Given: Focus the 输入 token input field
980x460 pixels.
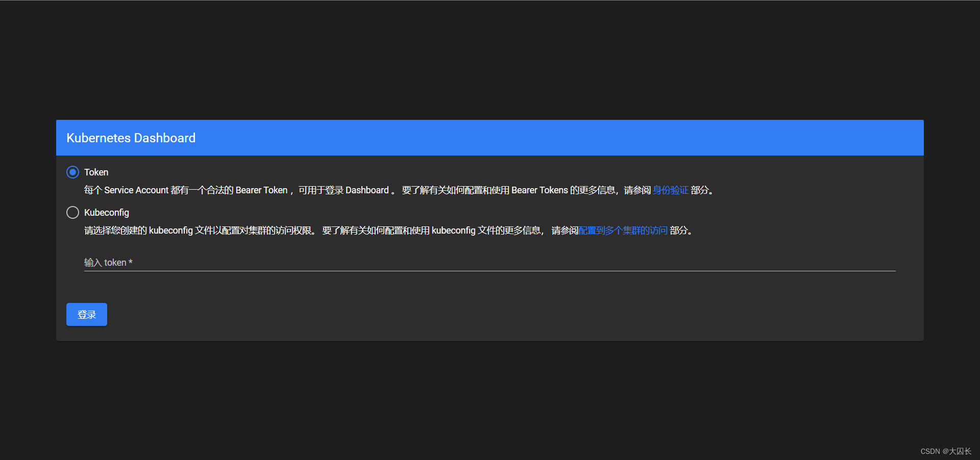Looking at the screenshot, I should coord(489,263).
